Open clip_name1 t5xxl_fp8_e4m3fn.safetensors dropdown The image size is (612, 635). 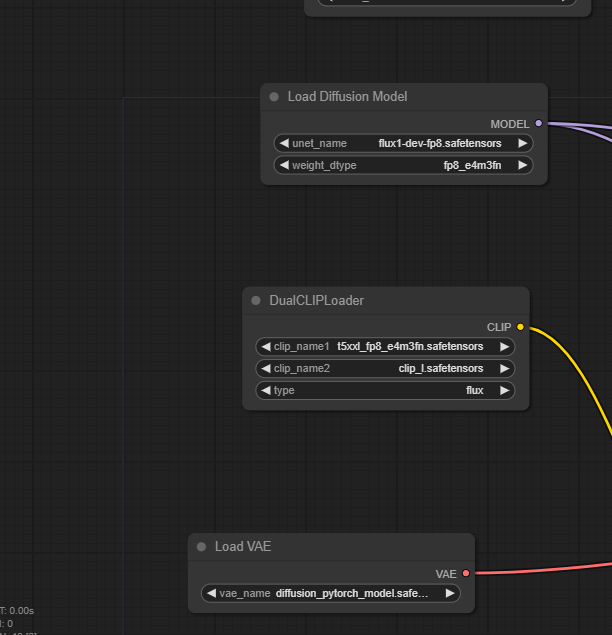(385, 347)
